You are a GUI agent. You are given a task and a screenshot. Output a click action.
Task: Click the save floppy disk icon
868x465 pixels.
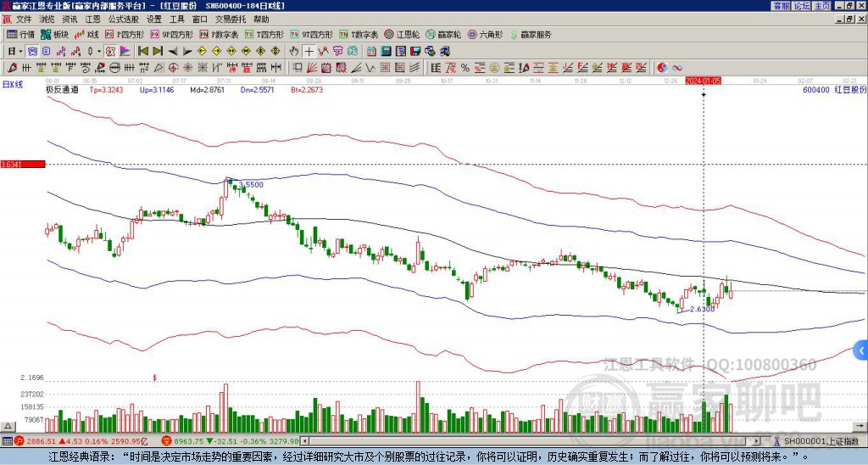[415, 52]
